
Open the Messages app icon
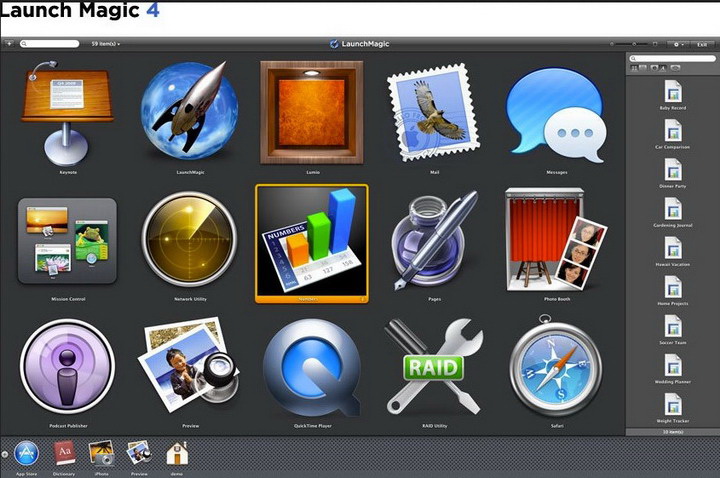556,115
